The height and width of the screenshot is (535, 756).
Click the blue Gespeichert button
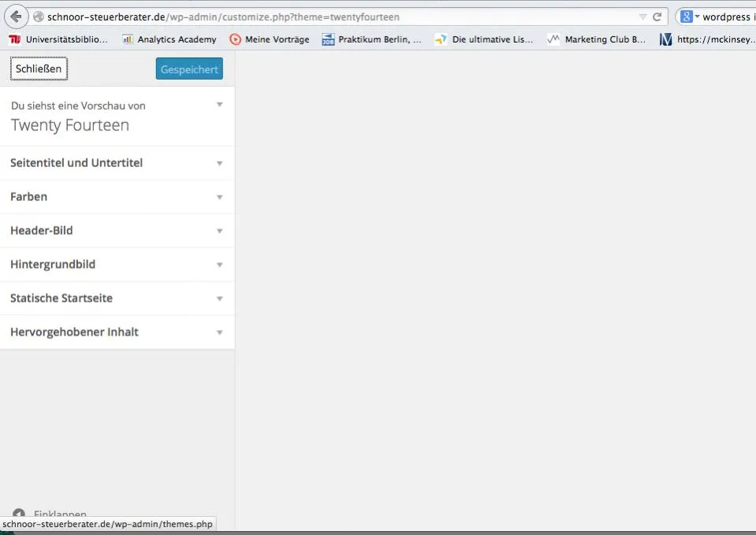pos(189,69)
